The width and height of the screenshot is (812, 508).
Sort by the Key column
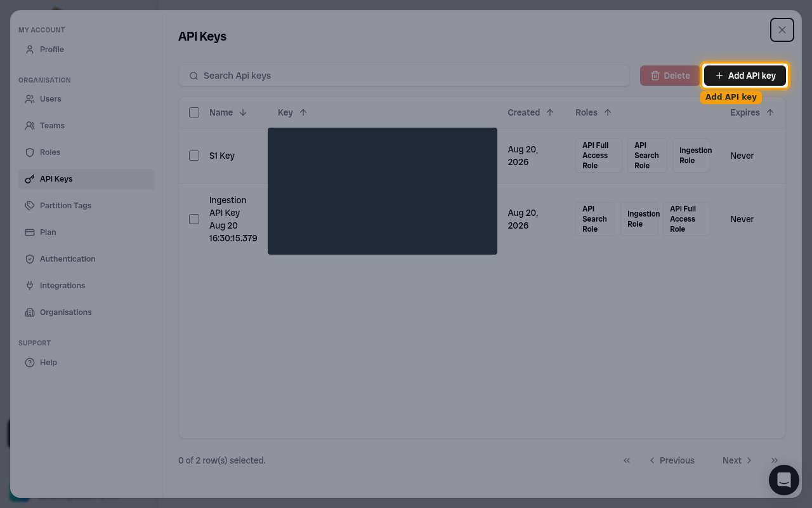tap(292, 112)
